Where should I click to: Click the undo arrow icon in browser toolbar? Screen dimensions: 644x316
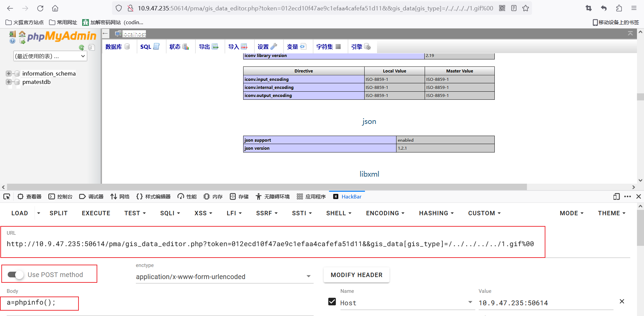click(x=604, y=8)
